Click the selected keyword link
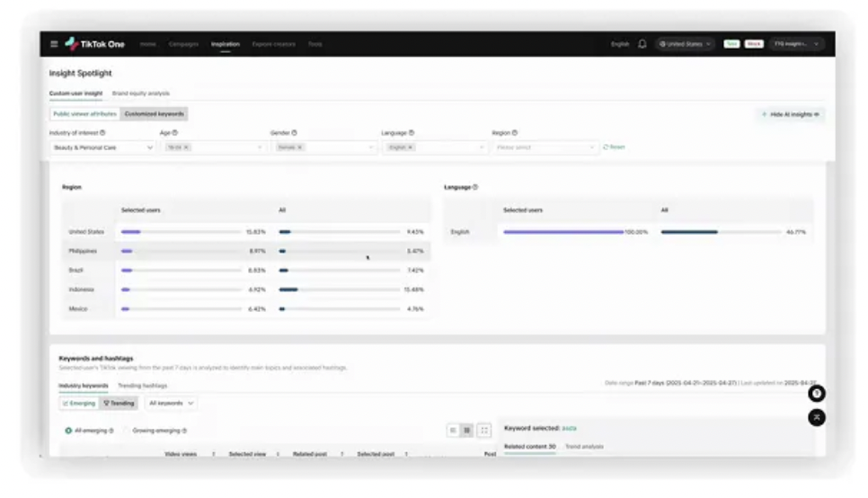This screenshot has height=498, width=868. pos(569,428)
